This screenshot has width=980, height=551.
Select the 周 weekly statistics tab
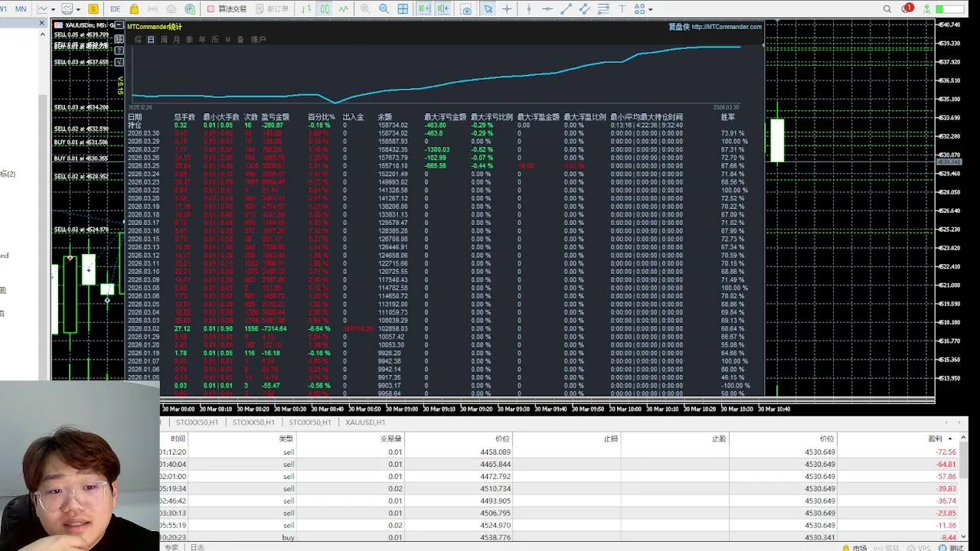(164, 40)
